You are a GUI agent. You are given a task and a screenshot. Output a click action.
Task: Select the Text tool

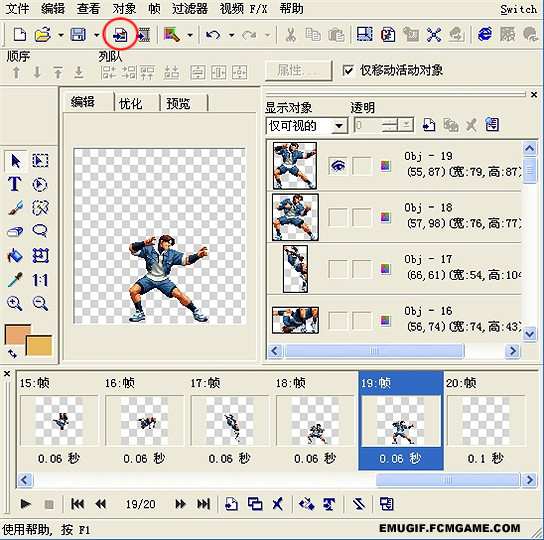pyautogui.click(x=15, y=184)
